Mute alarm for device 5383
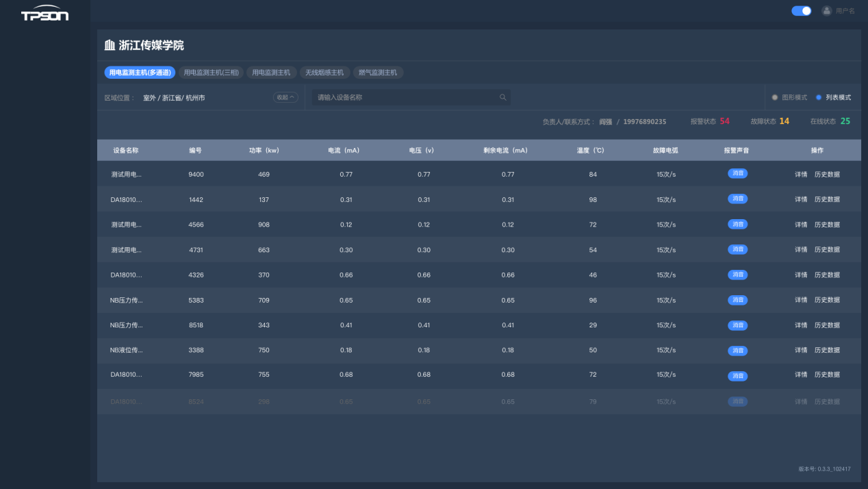Screen dimensions: 868x489 [737, 300]
